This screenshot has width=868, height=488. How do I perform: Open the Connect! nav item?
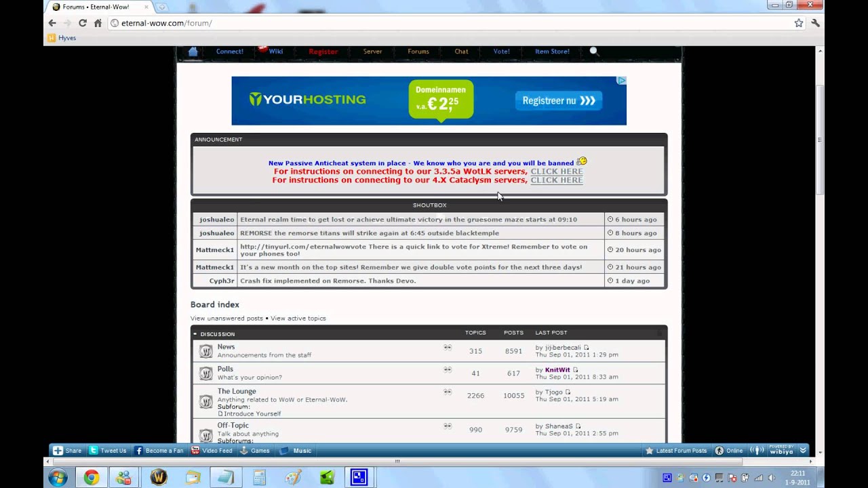[x=230, y=52]
